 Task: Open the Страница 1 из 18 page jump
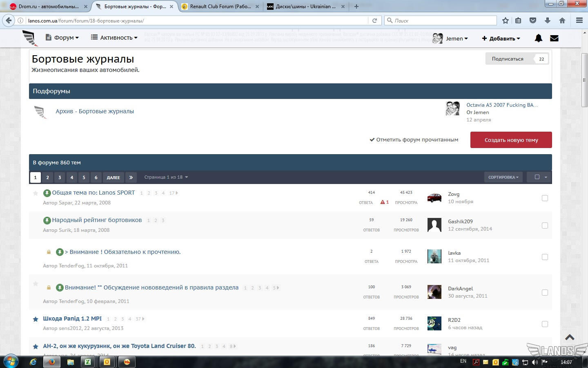(166, 177)
